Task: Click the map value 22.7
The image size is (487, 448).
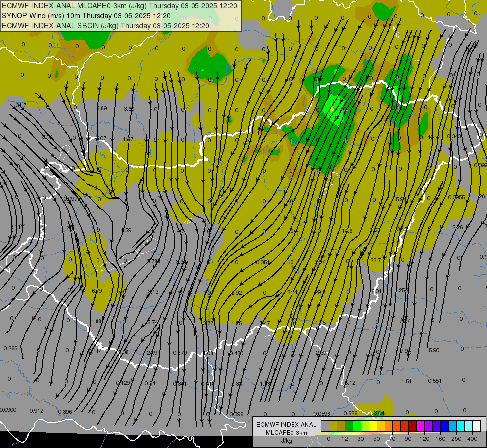Action: [375, 260]
